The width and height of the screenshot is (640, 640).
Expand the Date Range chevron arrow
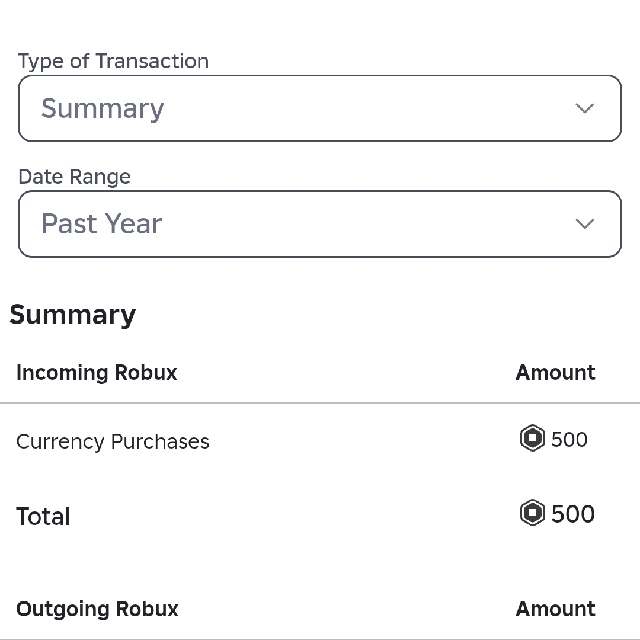pyautogui.click(x=585, y=224)
